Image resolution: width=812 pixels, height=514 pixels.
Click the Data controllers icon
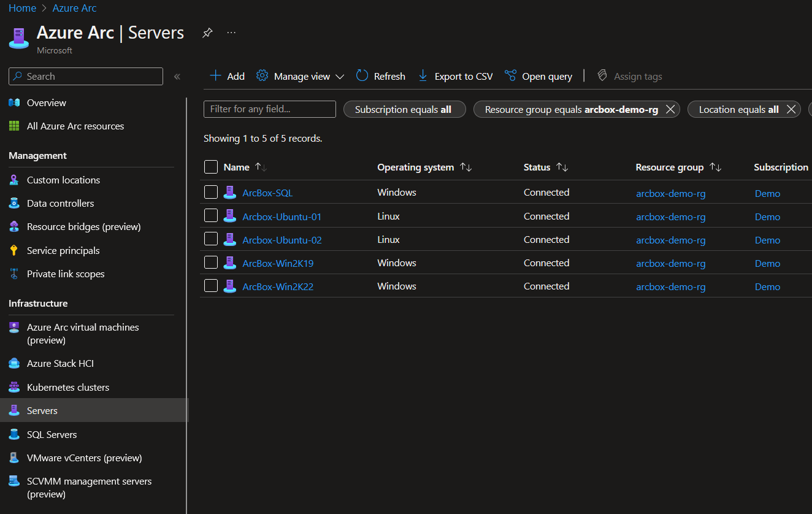(x=14, y=203)
